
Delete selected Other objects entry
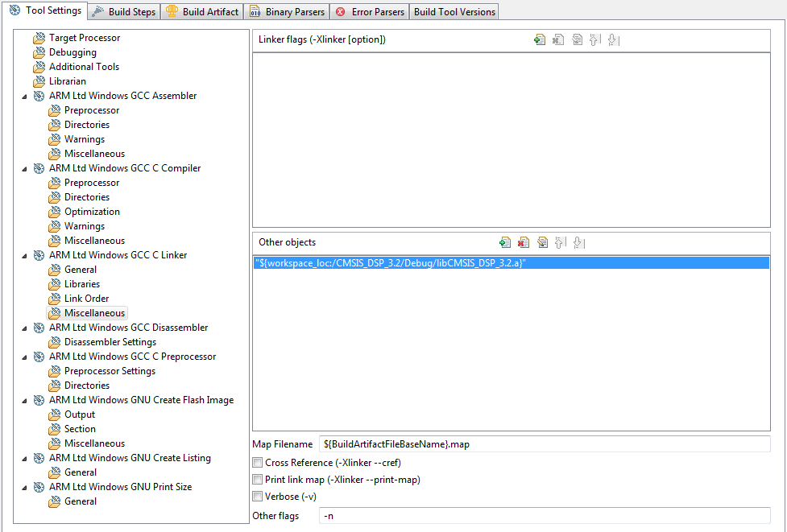(x=524, y=243)
